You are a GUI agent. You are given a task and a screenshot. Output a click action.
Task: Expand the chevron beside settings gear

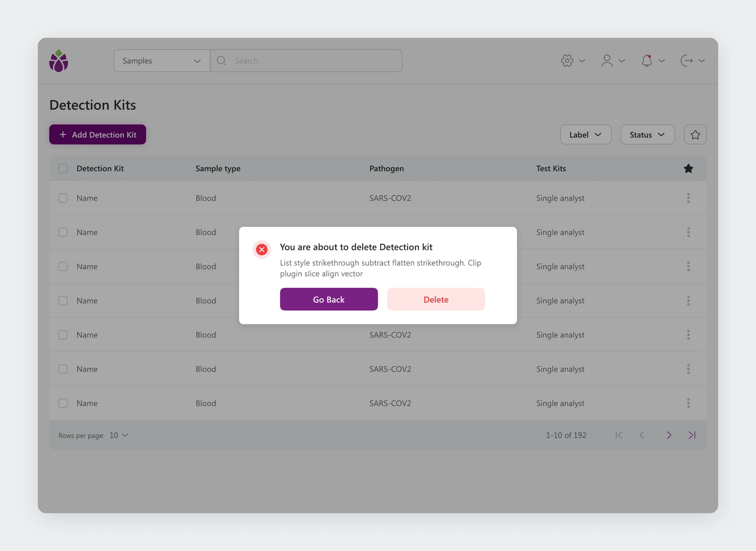point(582,61)
